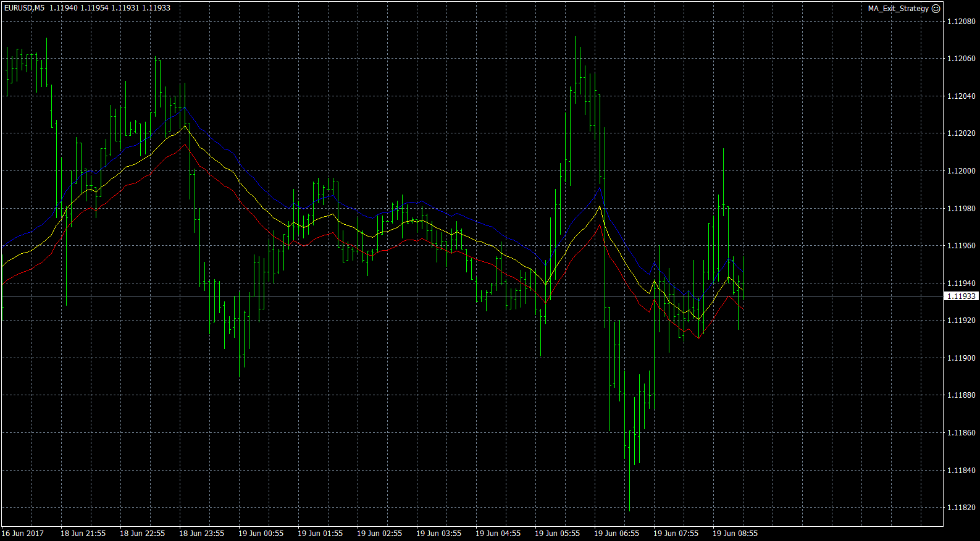Click the EURUSD,M5 symbol title text
This screenshot has width=980, height=541.
[24, 8]
